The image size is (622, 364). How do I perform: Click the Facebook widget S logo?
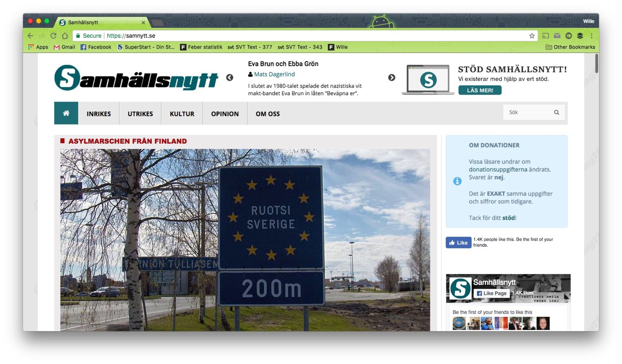click(460, 288)
